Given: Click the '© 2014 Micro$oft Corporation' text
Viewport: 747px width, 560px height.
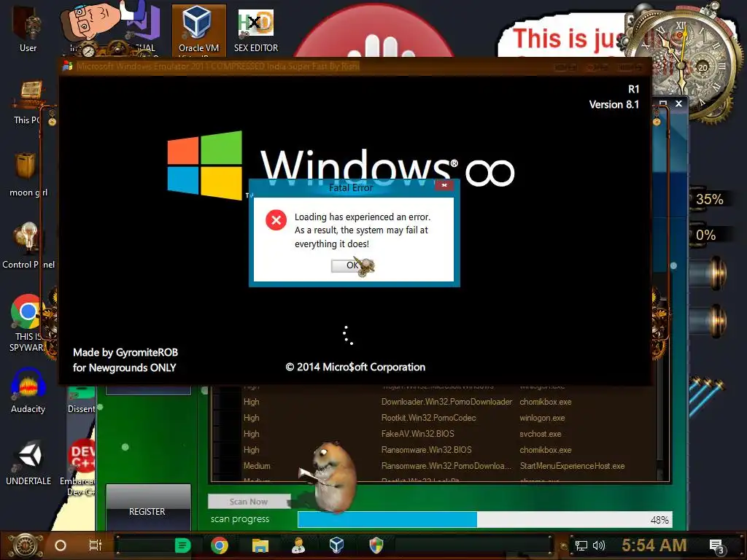Looking at the screenshot, I should (355, 367).
